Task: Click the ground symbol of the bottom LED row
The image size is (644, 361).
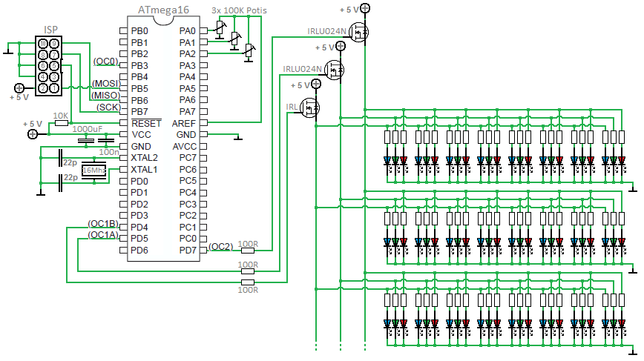Action: point(633,351)
